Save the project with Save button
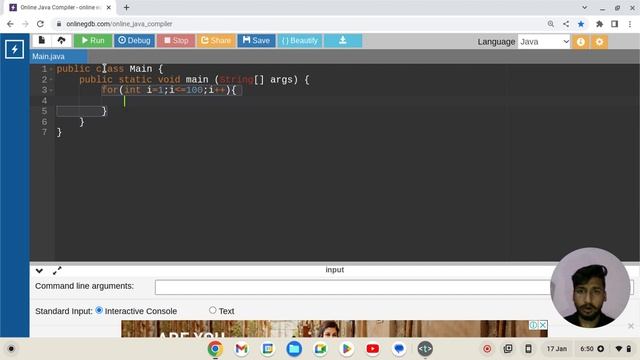The image size is (640, 360). click(256, 40)
